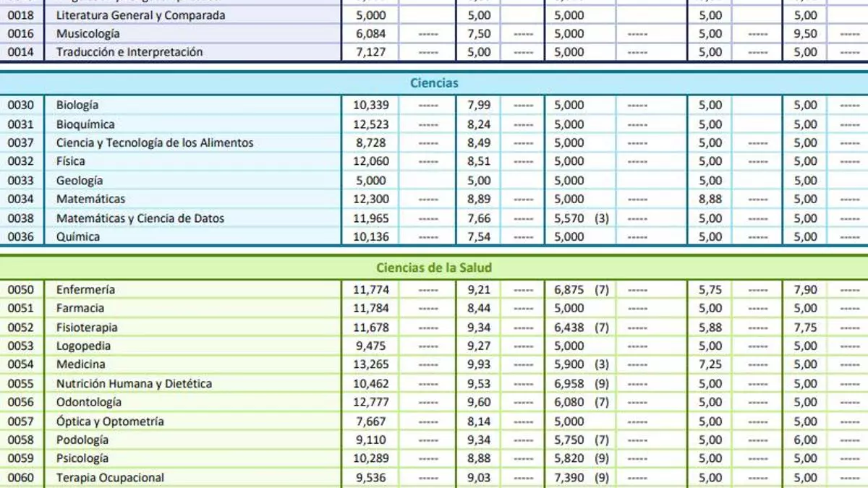The height and width of the screenshot is (488, 868).
Task: Click the '6,00' value in the Podología row
Action: tap(806, 440)
